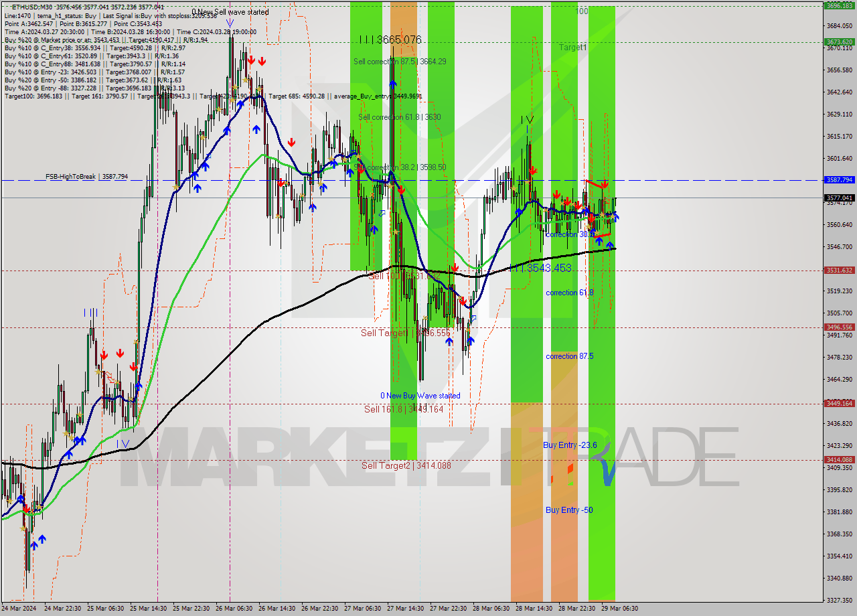This screenshot has width=857, height=616.
Task: Click the 'Sell 161.8 | 3449.164' label
Action: pyautogui.click(x=404, y=409)
